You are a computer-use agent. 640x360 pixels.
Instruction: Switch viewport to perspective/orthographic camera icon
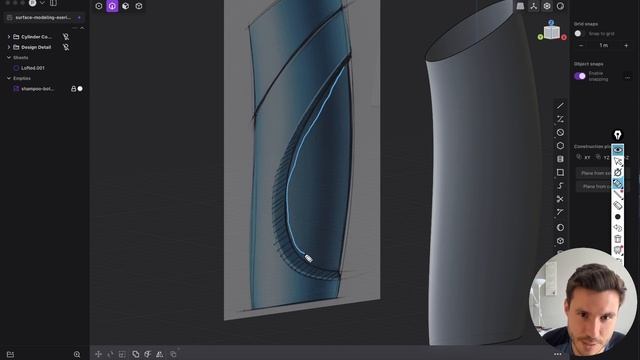[520, 6]
